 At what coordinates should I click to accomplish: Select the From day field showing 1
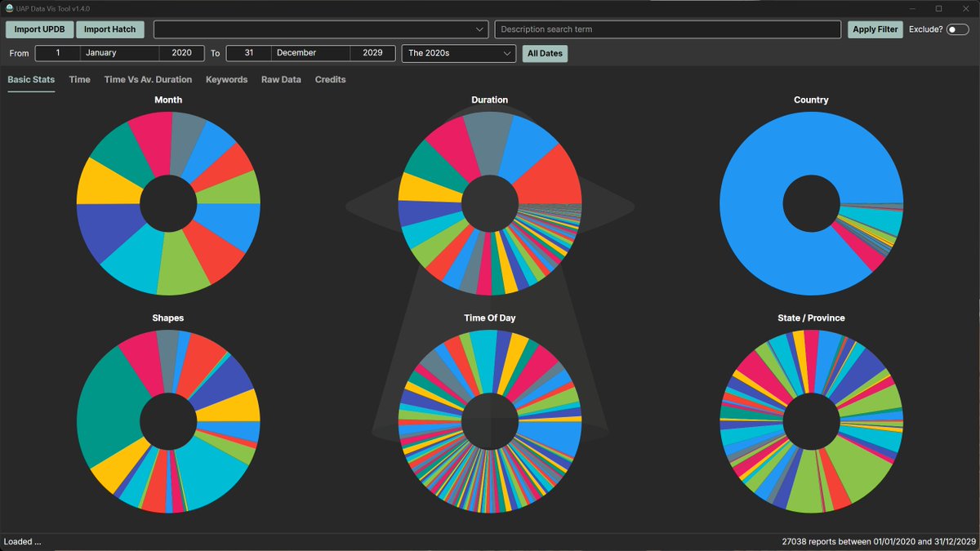pos(58,53)
